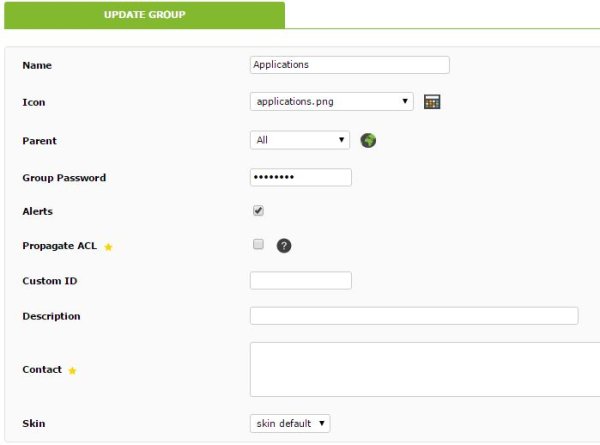Screen dimensions: 600x445
Task: Click into the Group Password field
Action: (x=301, y=177)
